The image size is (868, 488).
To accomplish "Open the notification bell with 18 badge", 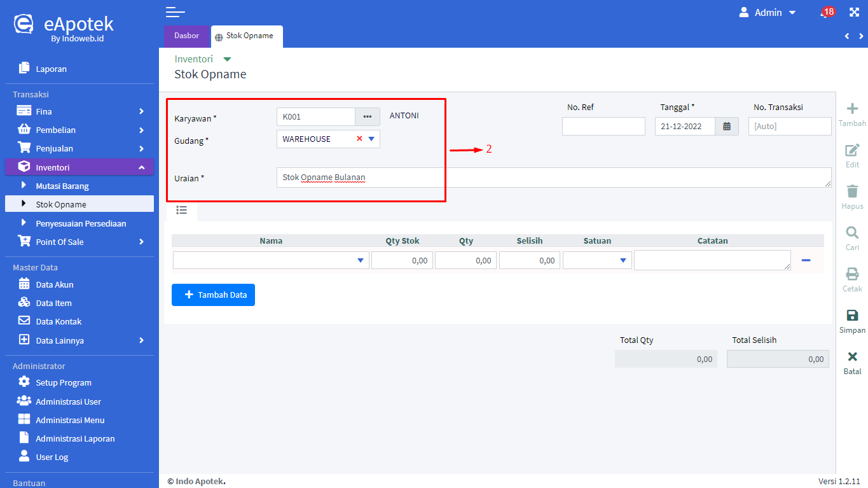I will 825,13.
